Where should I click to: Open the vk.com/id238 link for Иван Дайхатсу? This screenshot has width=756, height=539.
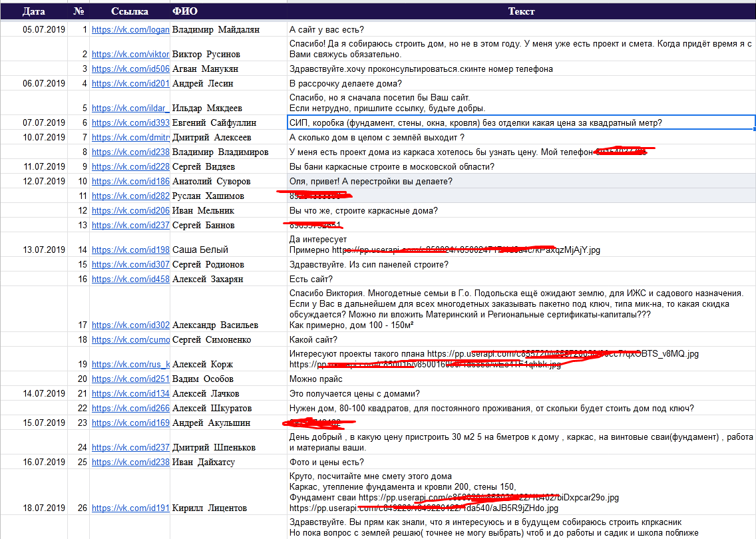130,462
